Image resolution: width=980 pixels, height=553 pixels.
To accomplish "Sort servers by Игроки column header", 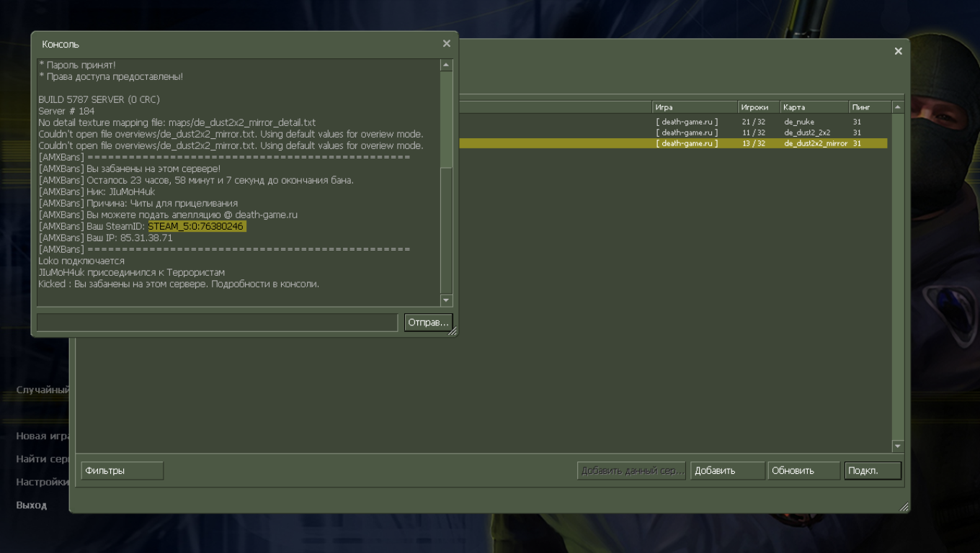I will 758,107.
